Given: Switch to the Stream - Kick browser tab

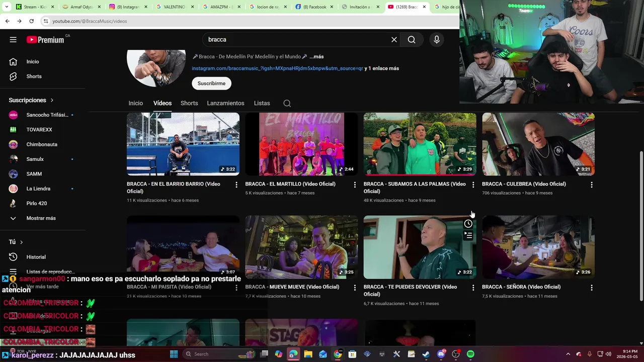Looking at the screenshot, I should coord(35,7).
